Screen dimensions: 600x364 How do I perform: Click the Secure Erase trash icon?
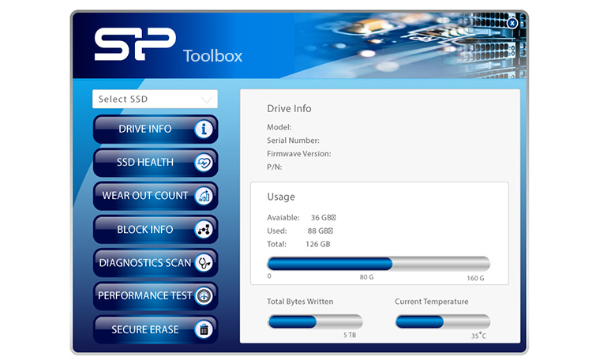pos(204,329)
